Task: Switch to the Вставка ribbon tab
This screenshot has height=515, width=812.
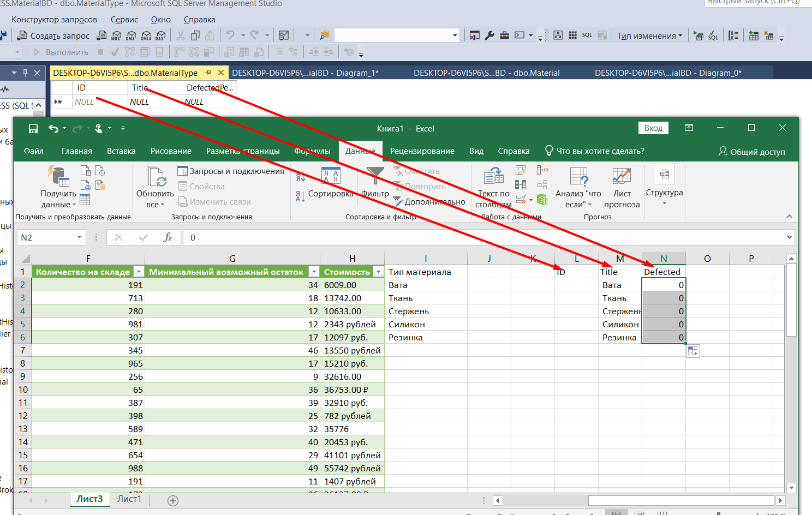Action: coord(121,151)
